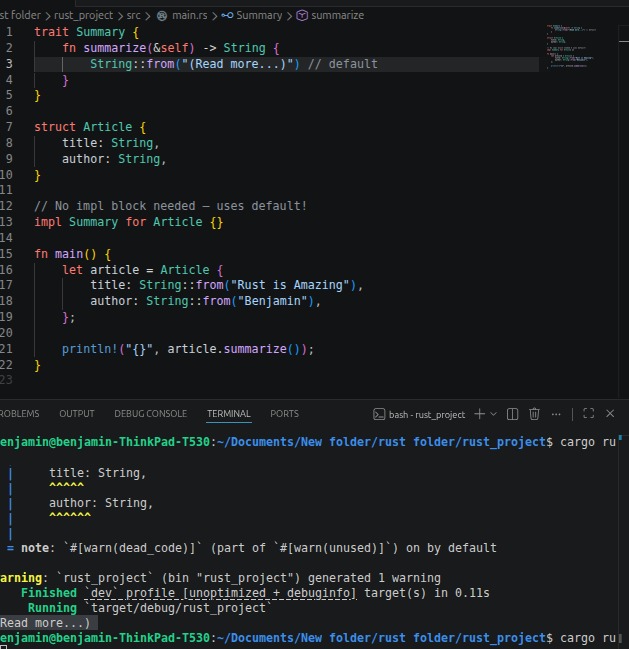Click 'author: String,' on line 9
Viewport: 629px width, 649px height.
point(114,159)
